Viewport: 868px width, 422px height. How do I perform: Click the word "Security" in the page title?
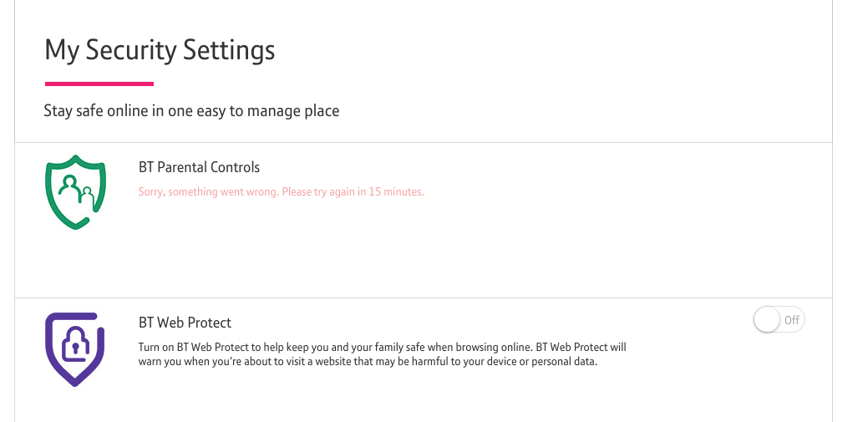pyautogui.click(x=132, y=50)
